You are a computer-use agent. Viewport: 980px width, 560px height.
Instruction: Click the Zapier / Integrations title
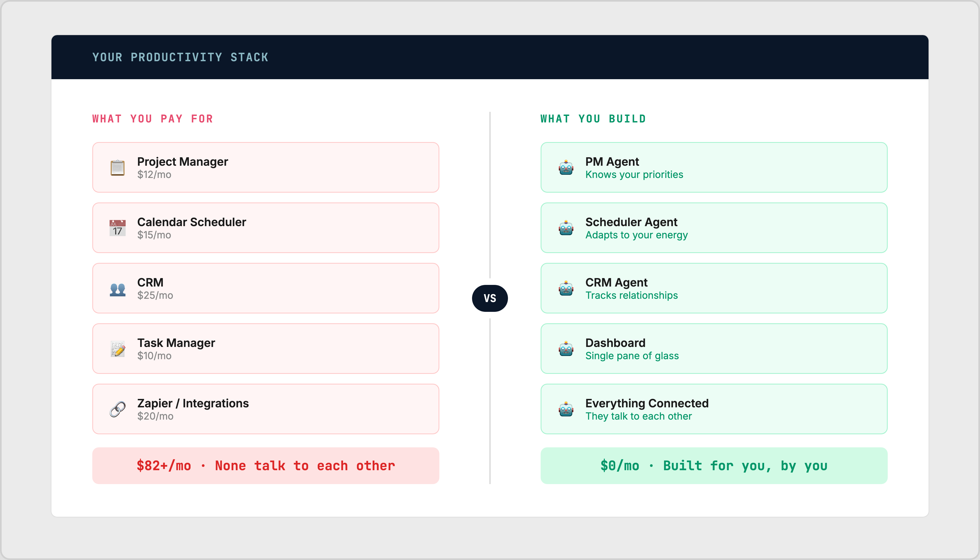pos(193,403)
